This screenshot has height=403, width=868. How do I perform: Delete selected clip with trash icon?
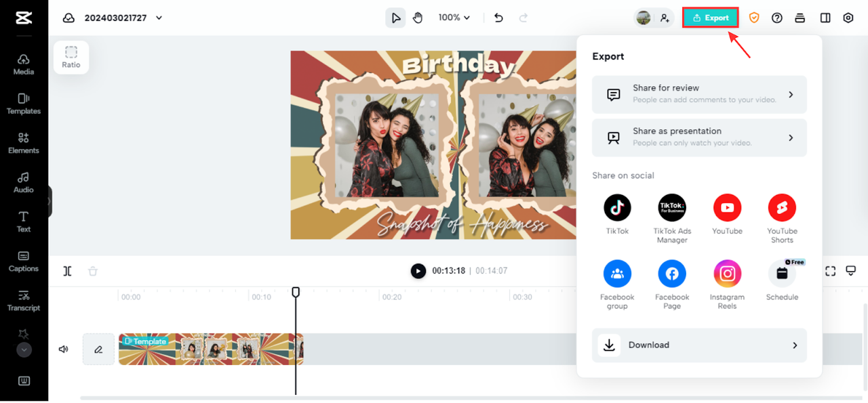pyautogui.click(x=93, y=271)
